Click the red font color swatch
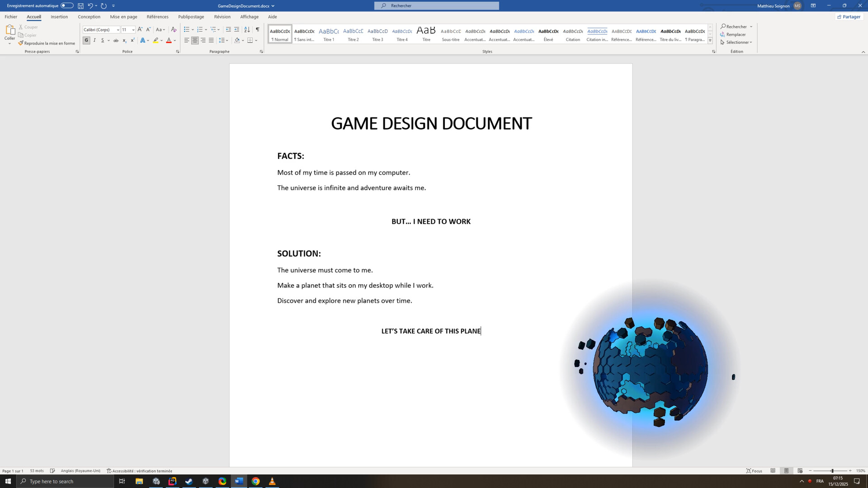 tap(169, 40)
